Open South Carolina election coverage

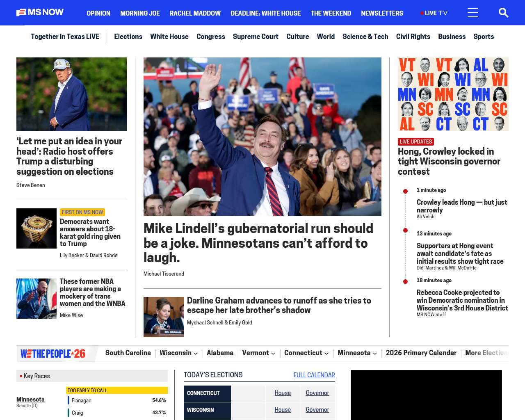coord(128,353)
